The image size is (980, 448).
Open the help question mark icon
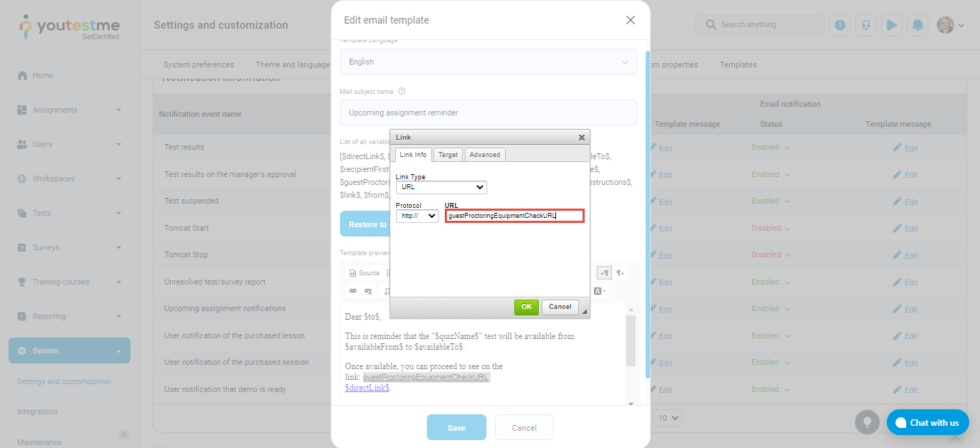pyautogui.click(x=840, y=25)
